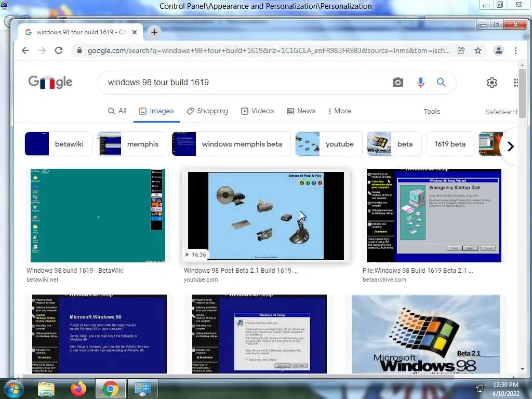This screenshot has height=399, width=532.
Task: Visit the youtube.com source link
Action: 201,280
